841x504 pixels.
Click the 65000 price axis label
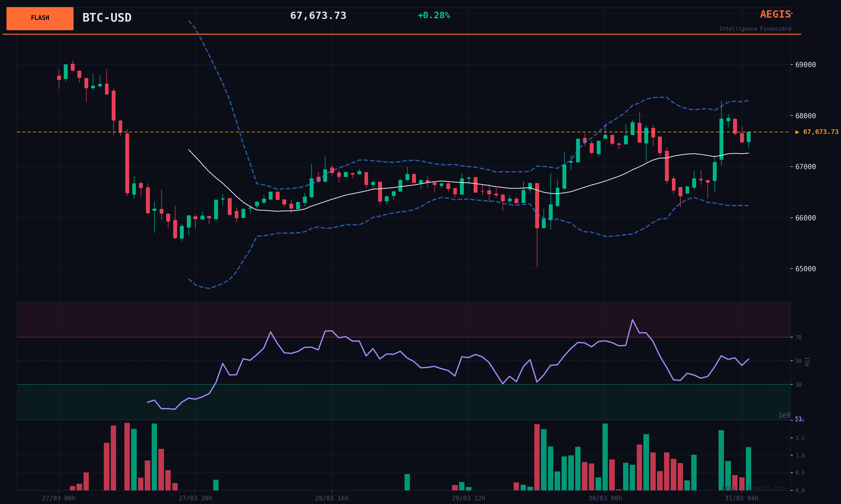805,269
